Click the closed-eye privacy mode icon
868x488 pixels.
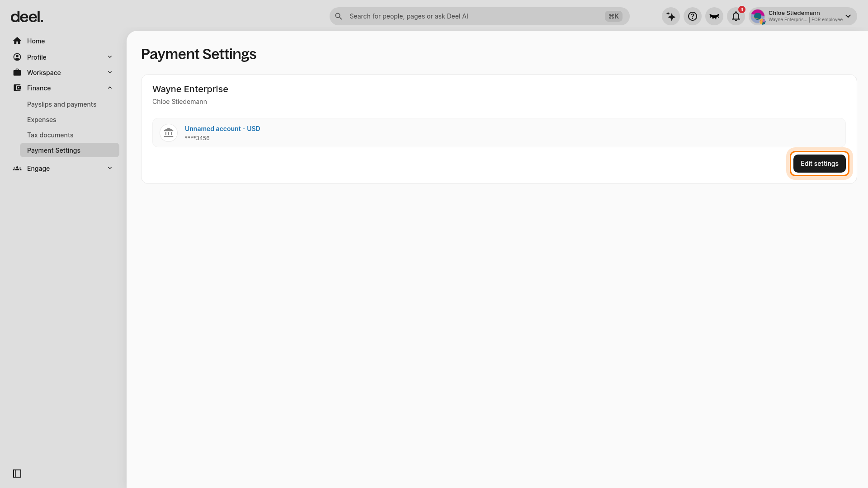tap(714, 16)
